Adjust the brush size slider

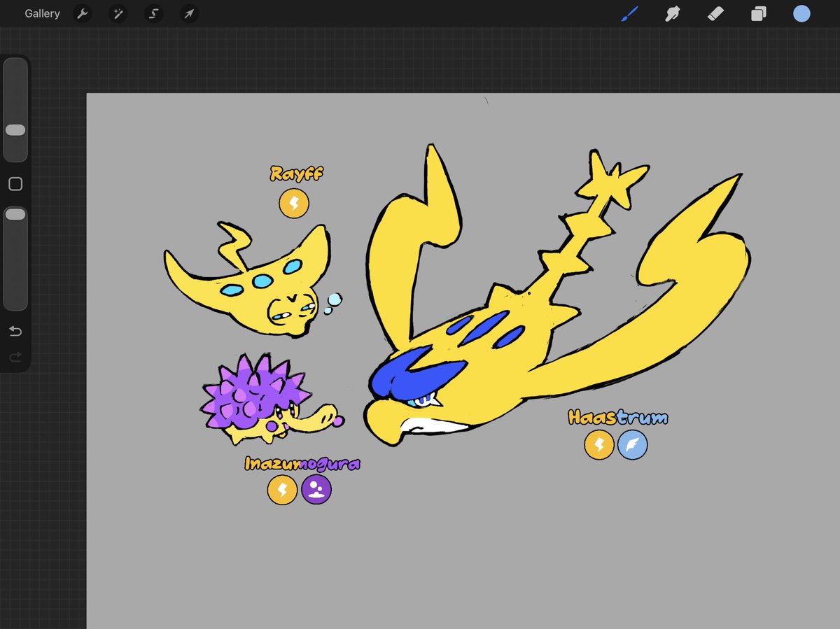point(15,110)
